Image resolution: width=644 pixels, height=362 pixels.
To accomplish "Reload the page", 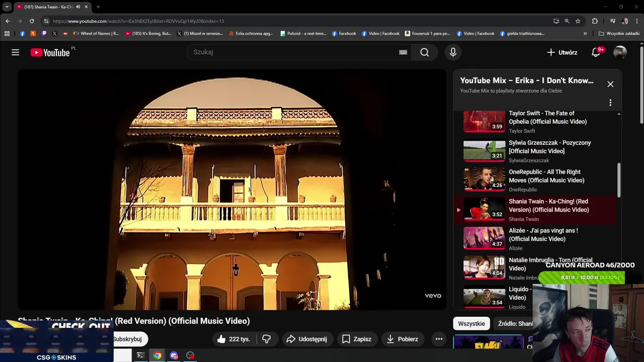I will pyautogui.click(x=32, y=21).
